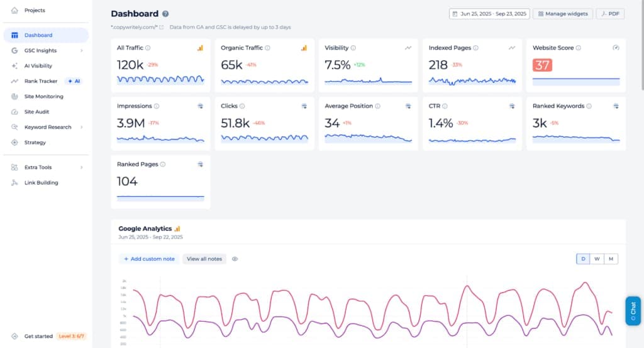Image resolution: width=644 pixels, height=348 pixels.
Task: Click the analytics bars icon on Organic Traffic
Action: [x=304, y=48]
